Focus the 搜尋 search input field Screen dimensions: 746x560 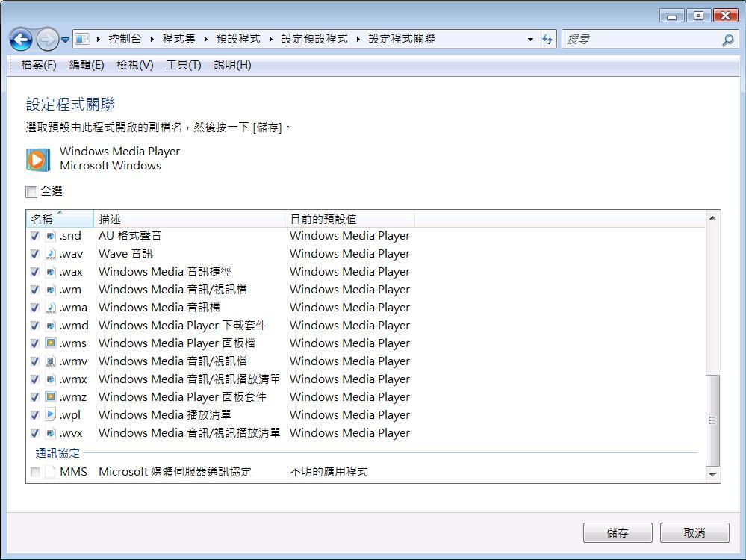[641, 40]
